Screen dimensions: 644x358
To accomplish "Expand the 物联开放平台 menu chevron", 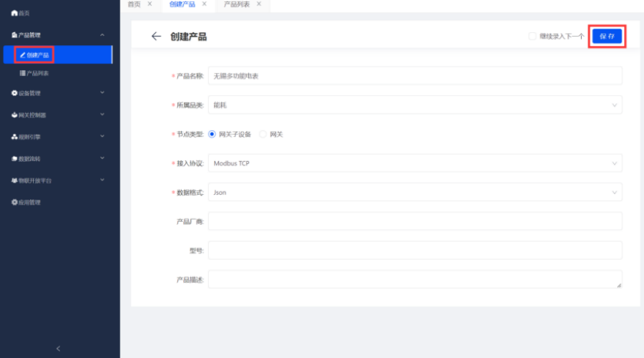I will click(x=102, y=180).
